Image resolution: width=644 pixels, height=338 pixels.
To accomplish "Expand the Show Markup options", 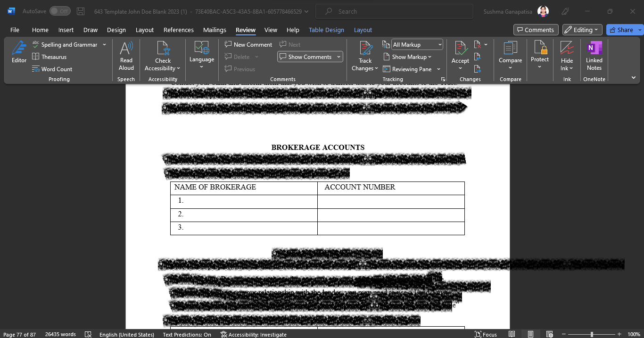I will [x=408, y=57].
